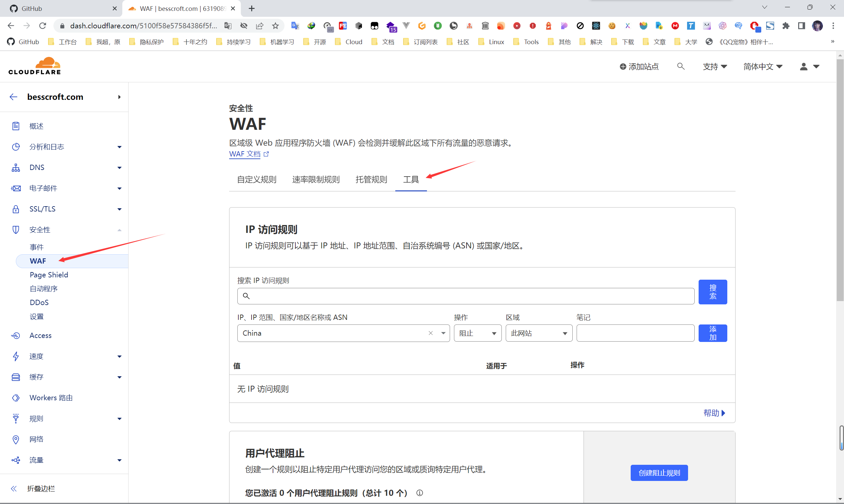Click the 添加站点 plus icon
Image resolution: width=844 pixels, height=504 pixels.
point(623,67)
